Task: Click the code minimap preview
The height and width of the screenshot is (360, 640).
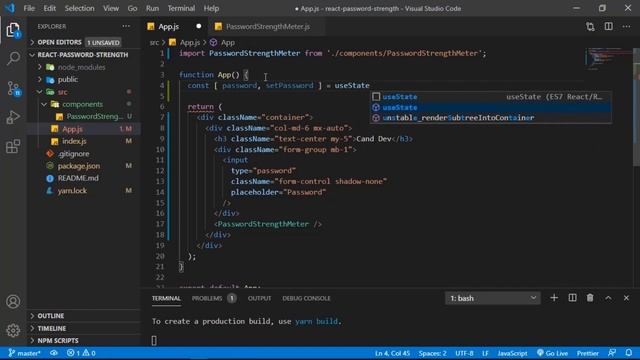Action: [608, 59]
